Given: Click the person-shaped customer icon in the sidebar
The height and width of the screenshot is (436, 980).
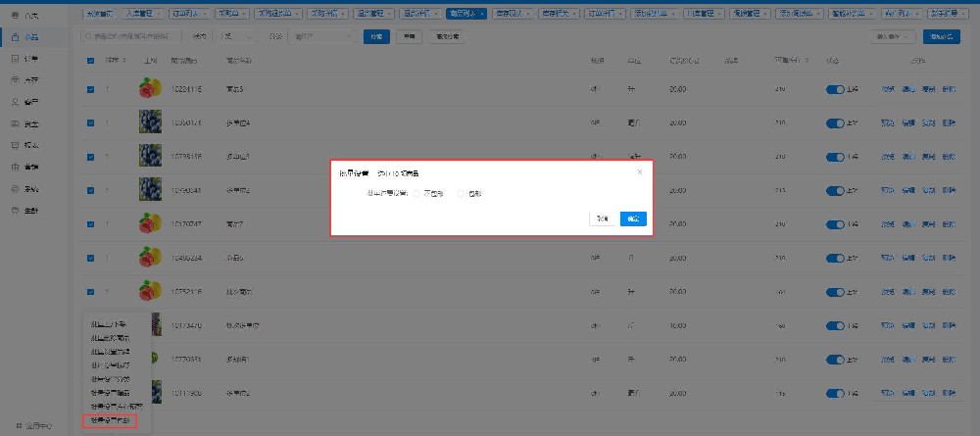Looking at the screenshot, I should (15, 102).
